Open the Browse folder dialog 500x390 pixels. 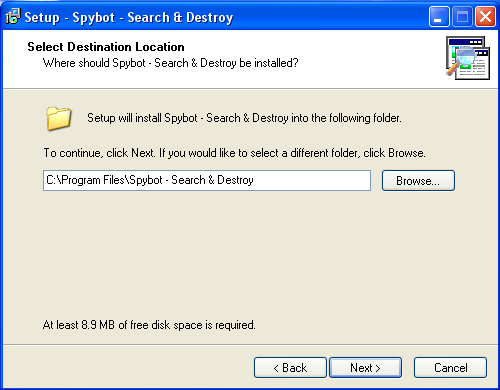pos(418,181)
